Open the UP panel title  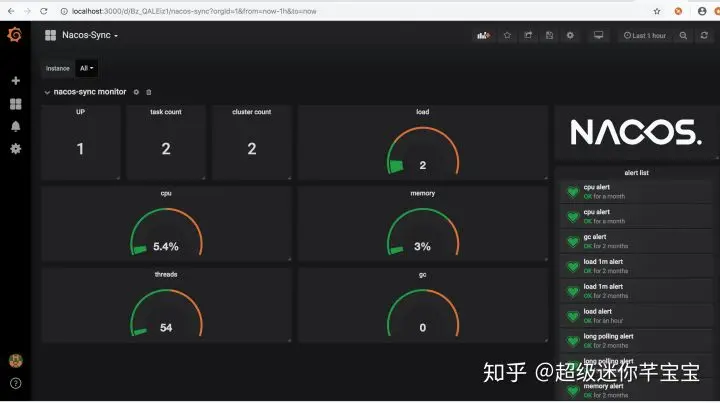pos(80,112)
